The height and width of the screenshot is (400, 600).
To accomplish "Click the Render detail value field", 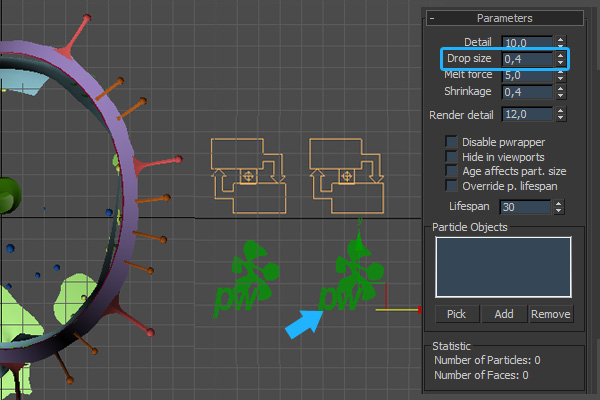I will 527,115.
